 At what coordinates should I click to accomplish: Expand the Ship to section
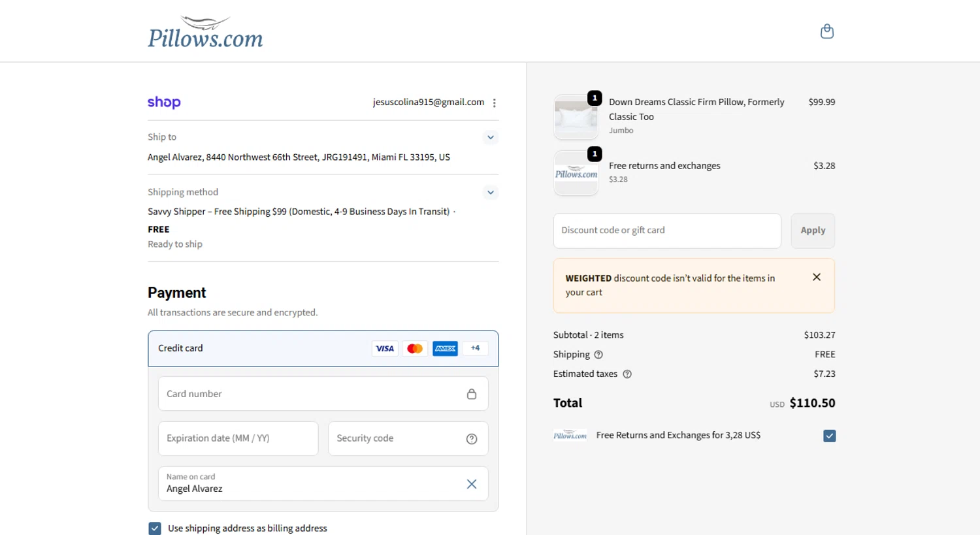pos(491,137)
